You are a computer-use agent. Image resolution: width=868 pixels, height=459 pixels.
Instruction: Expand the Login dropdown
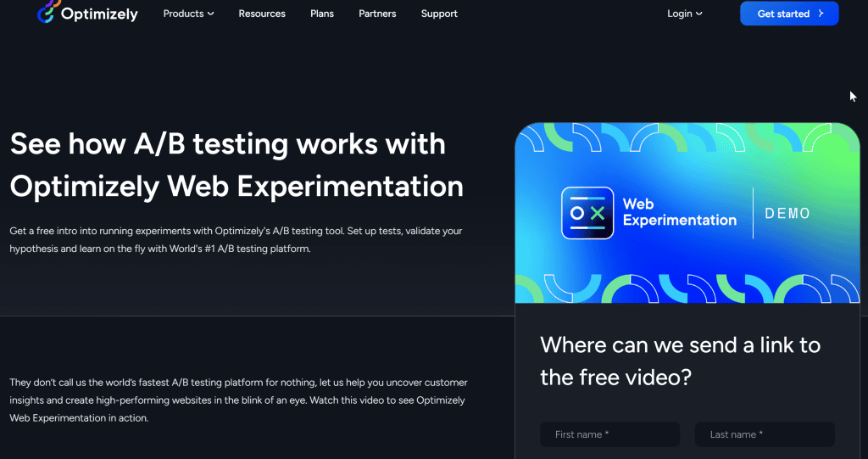pyautogui.click(x=684, y=14)
